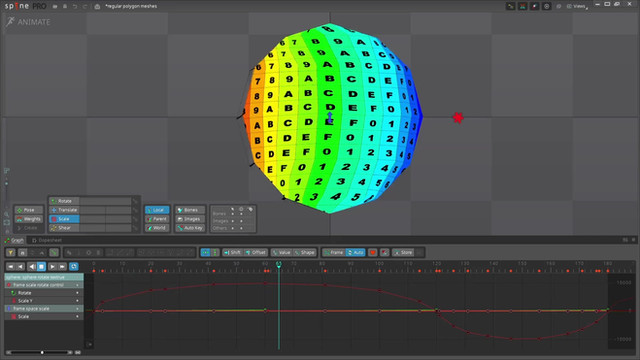Collapse frame scale rotate control row arrow
The width and height of the screenshot is (640, 360).
click(x=77, y=285)
